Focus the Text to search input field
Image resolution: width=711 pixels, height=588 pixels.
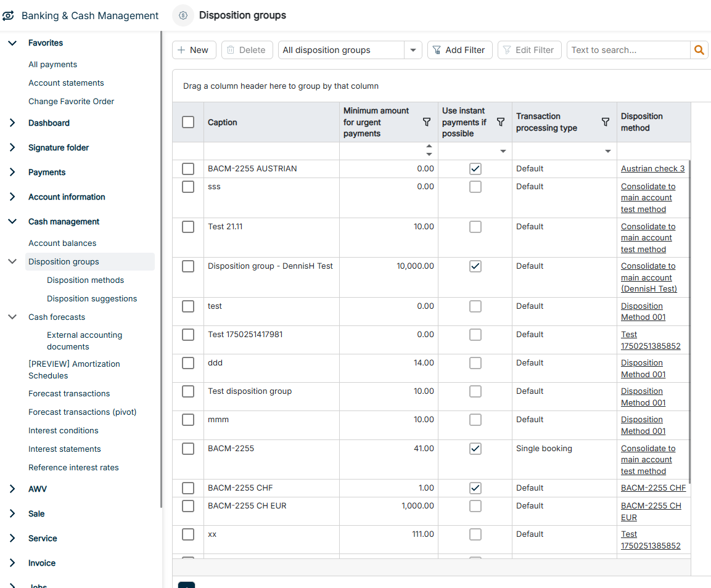[x=628, y=50]
